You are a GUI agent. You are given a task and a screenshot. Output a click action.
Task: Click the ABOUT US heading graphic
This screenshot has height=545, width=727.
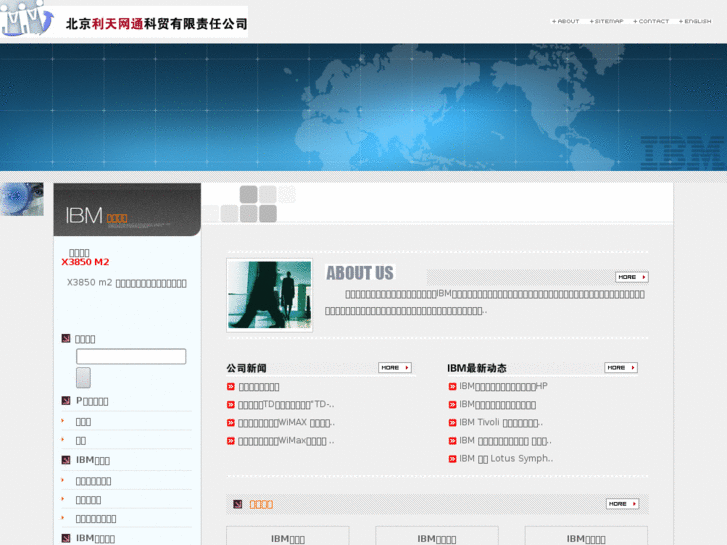click(x=360, y=273)
